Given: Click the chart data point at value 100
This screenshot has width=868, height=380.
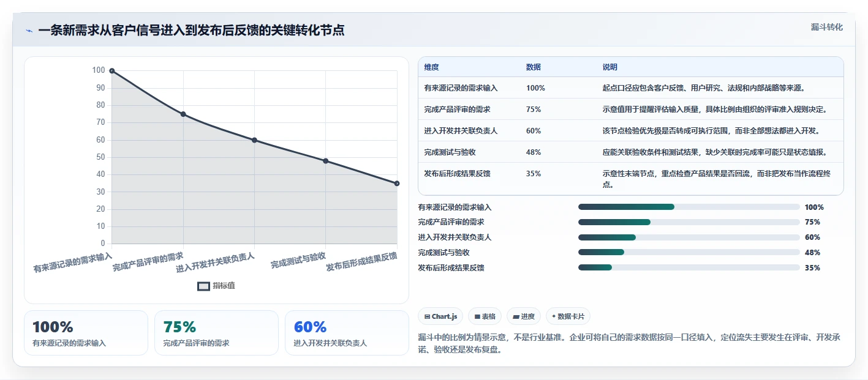Looking at the screenshot, I should coord(112,71).
